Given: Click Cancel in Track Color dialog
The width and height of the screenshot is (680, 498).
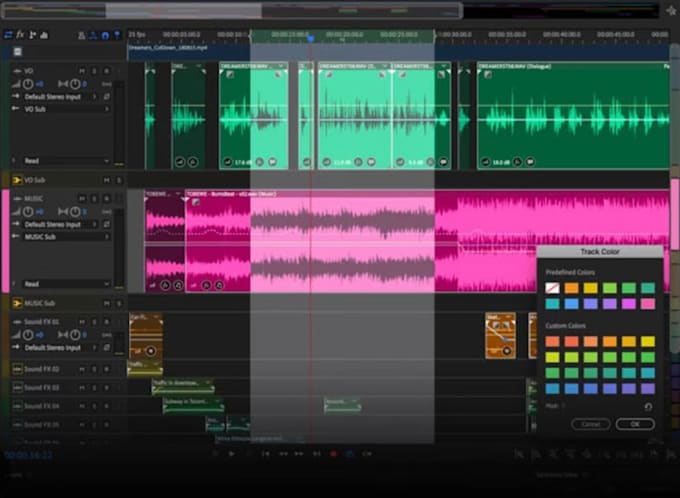Looking at the screenshot, I should pyautogui.click(x=591, y=424).
